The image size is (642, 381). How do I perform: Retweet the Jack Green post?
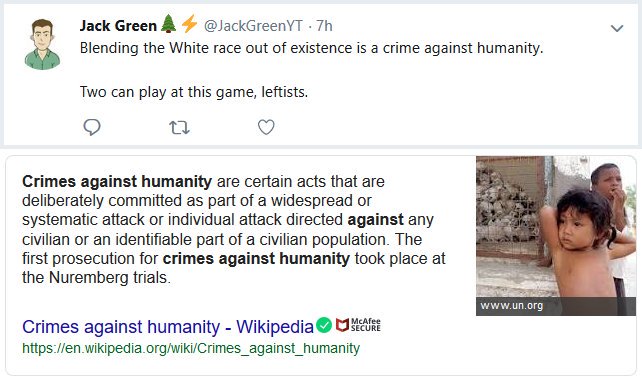179,128
